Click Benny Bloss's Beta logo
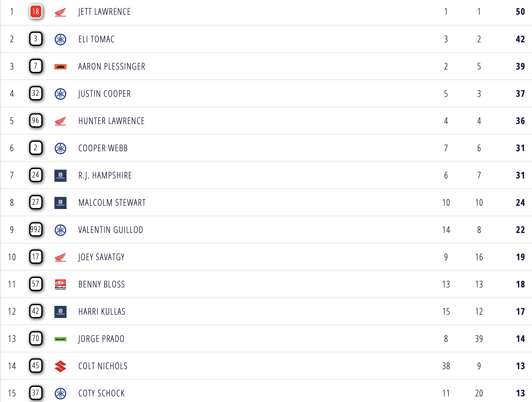 point(60,285)
